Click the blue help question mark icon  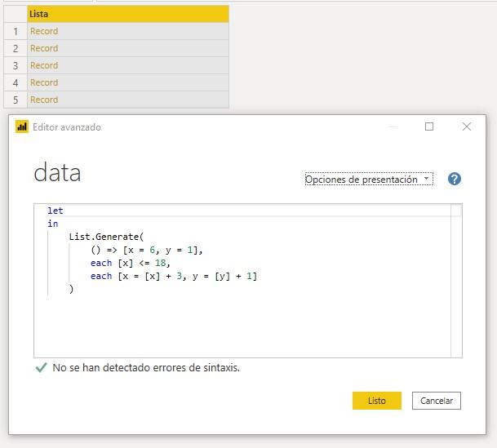pos(455,180)
